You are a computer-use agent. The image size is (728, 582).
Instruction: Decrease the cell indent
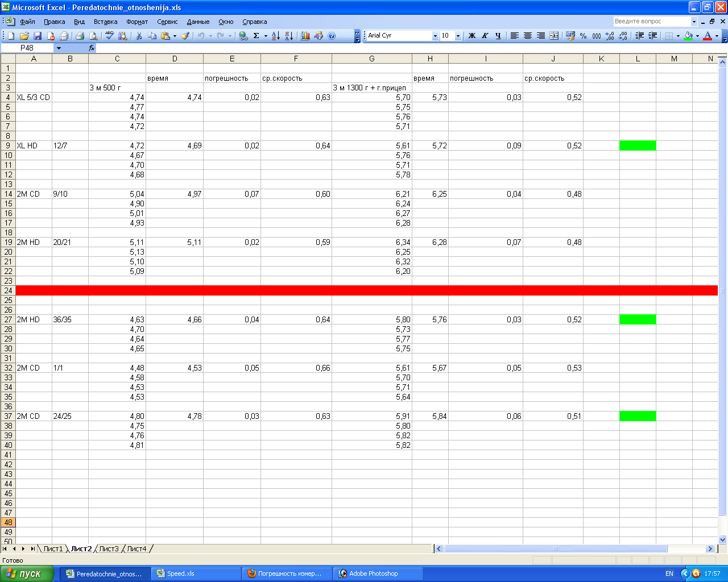point(639,36)
